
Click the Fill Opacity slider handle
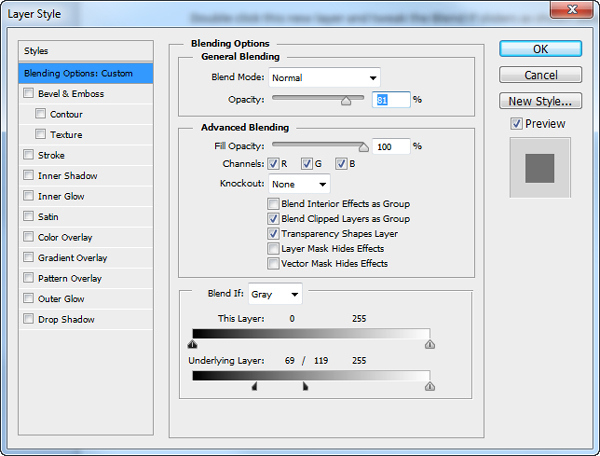pos(364,147)
